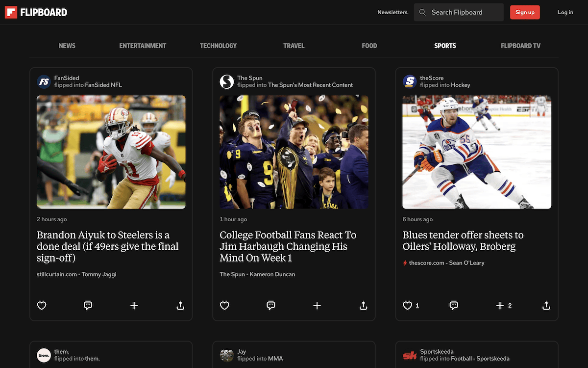Image resolution: width=588 pixels, height=368 pixels.
Task: Read College Football Fans React headline
Action: click(x=288, y=246)
